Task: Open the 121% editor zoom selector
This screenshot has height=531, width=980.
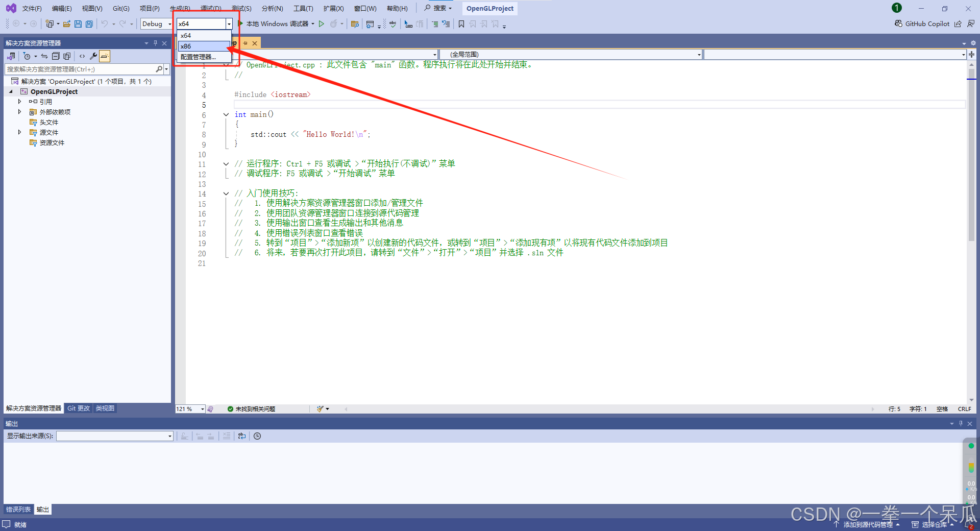Action: click(189, 408)
